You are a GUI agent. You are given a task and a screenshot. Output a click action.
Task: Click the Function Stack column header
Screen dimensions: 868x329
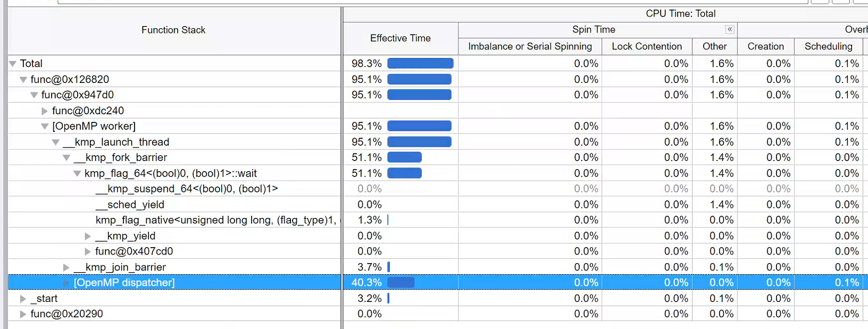(x=173, y=30)
